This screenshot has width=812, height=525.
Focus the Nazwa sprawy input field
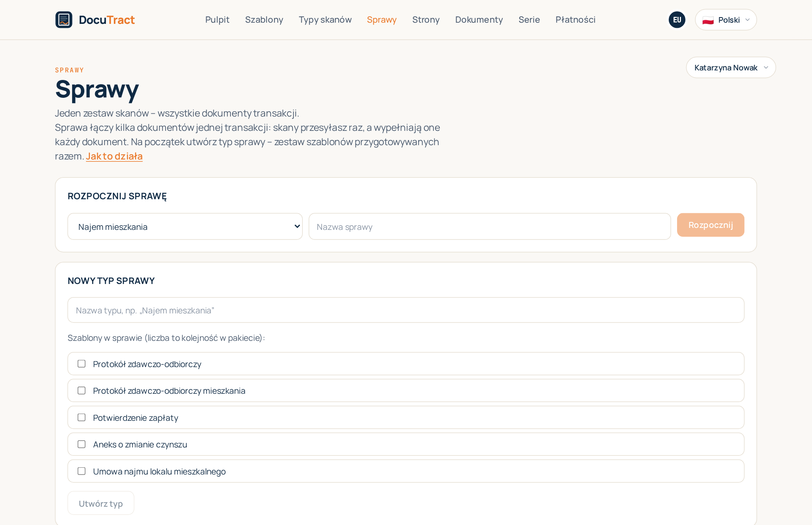(x=490, y=226)
